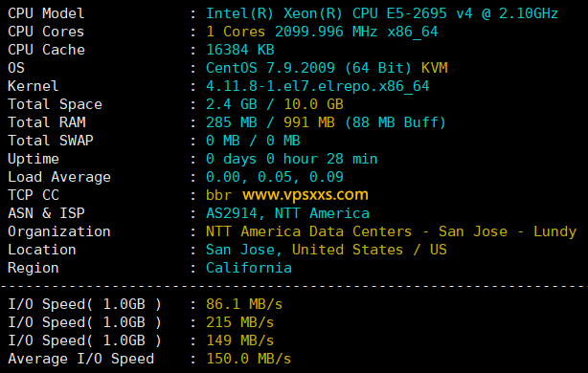Click the '1 Cores 2099.996 MHz x86_64' value

pyautogui.click(x=322, y=32)
